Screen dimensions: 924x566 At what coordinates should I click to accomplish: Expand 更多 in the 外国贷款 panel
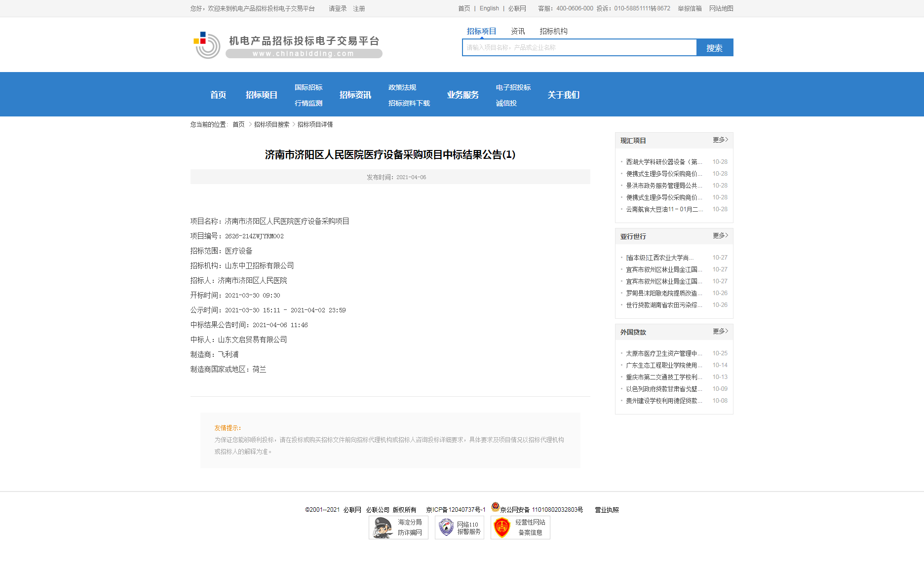(718, 332)
